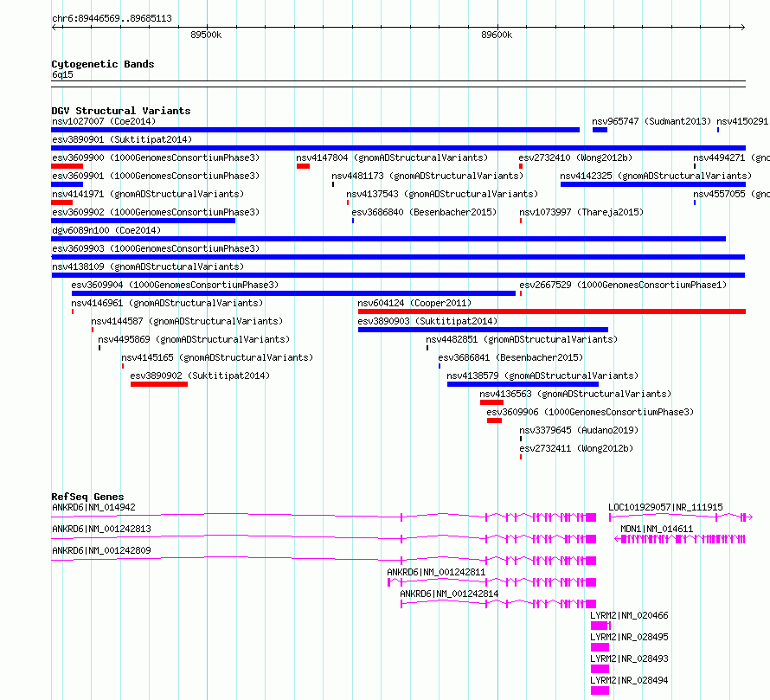770x700 pixels.
Task: Click the nsv4150291 variant label
Action: 742,121
